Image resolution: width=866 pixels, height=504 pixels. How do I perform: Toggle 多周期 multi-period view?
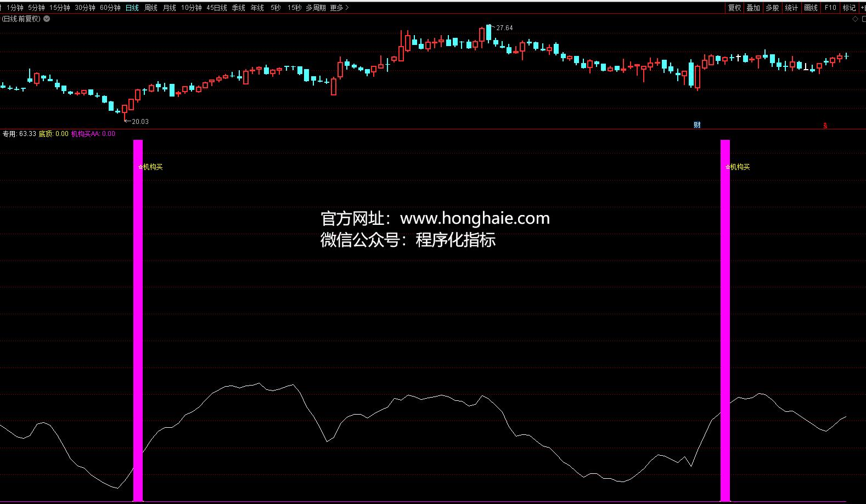point(316,8)
